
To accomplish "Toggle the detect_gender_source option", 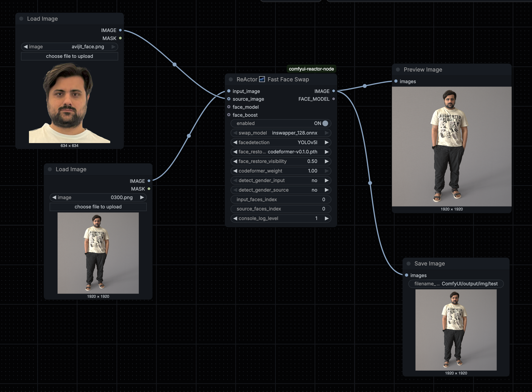I will click(281, 190).
